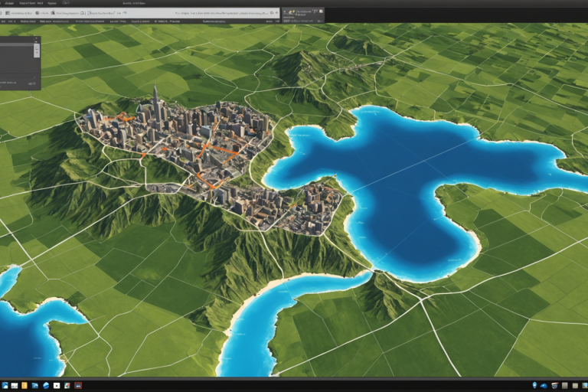The width and height of the screenshot is (588, 392).
Task: Select the tallest spire skyscraper in the city model
Action: coord(155,103)
